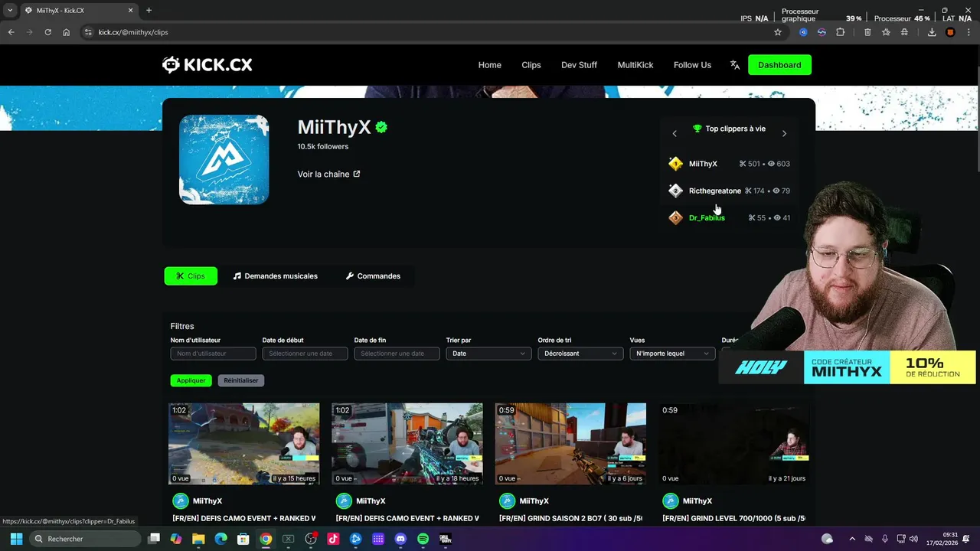Viewport: 980px width, 551px height.
Task: Click the Chrome profile avatar icon
Action: click(x=950, y=32)
